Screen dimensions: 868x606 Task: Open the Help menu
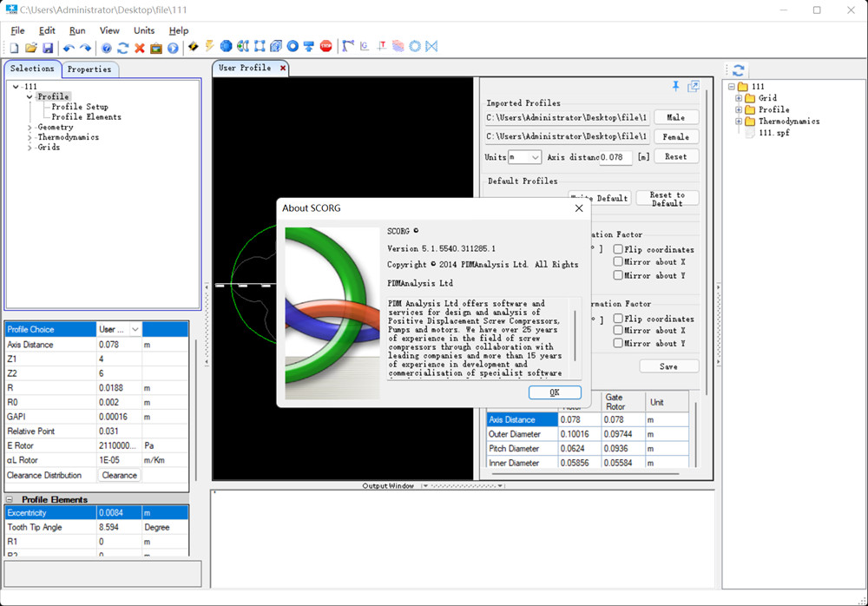click(179, 30)
